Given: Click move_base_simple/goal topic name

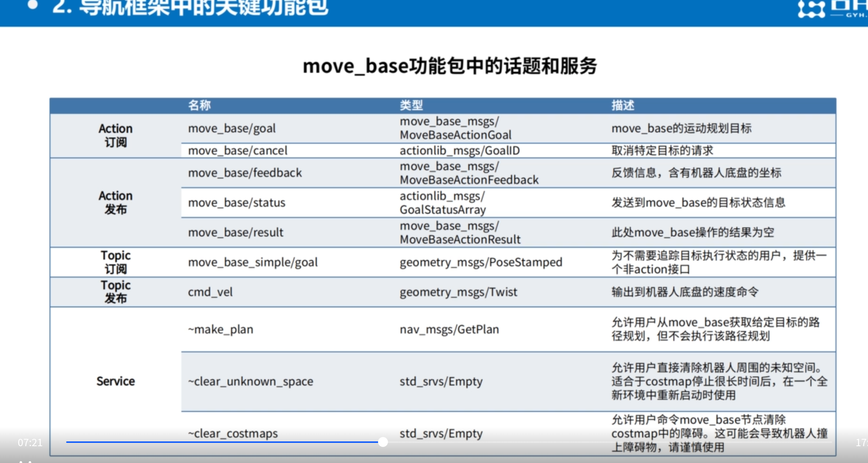Looking at the screenshot, I should tap(253, 262).
